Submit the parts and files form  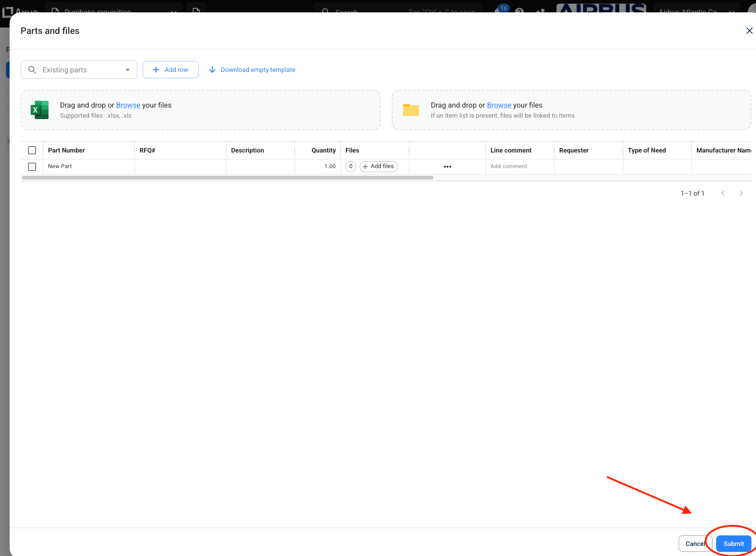click(733, 544)
